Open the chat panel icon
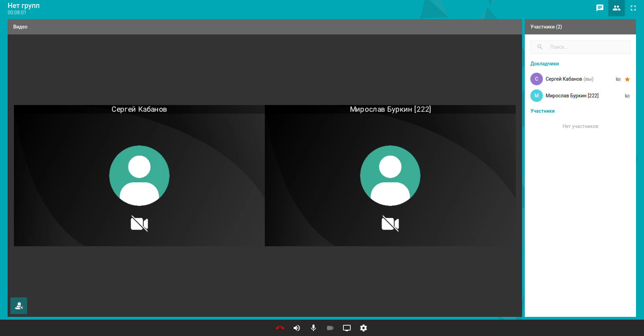 pos(600,8)
